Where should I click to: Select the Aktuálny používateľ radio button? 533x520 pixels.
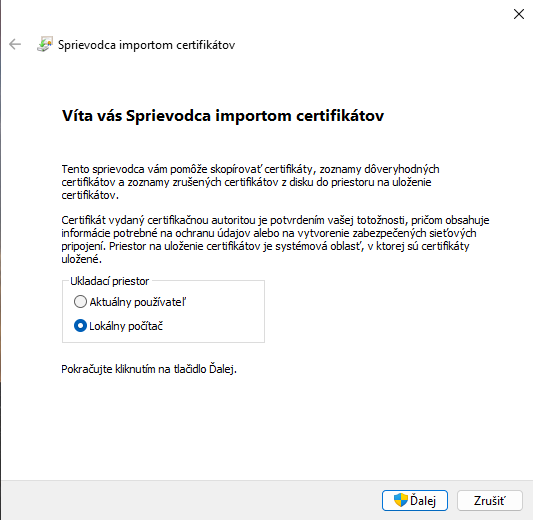click(80, 301)
